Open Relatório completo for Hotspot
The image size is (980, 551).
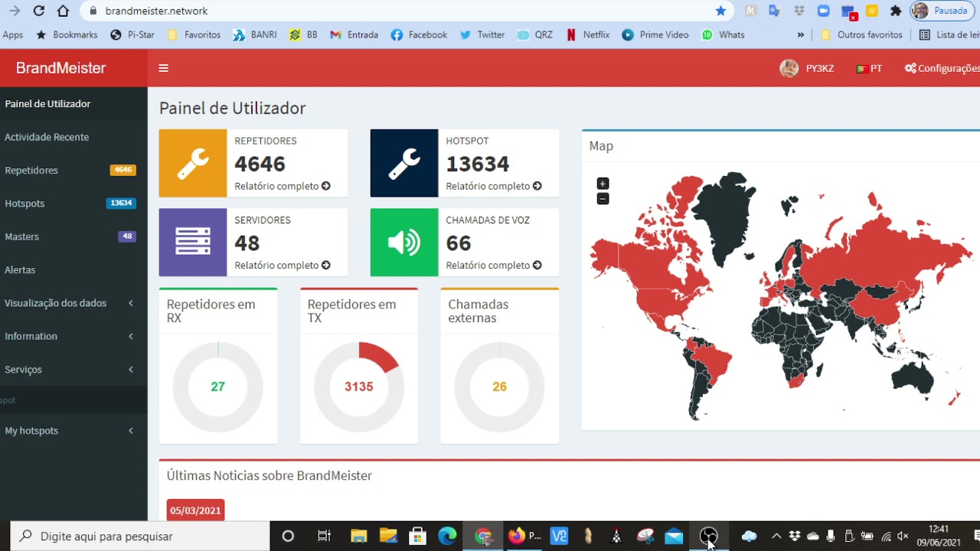[x=494, y=186]
